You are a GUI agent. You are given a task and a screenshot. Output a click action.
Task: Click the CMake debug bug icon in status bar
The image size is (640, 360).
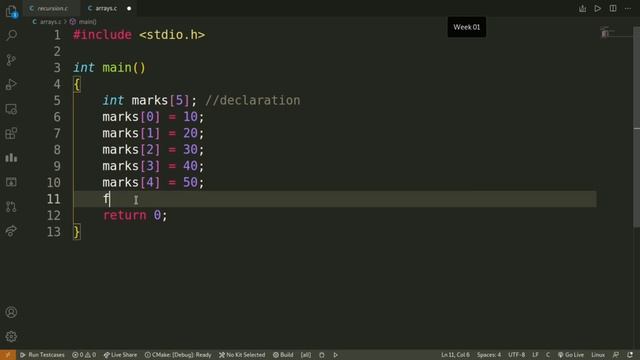click(322, 355)
